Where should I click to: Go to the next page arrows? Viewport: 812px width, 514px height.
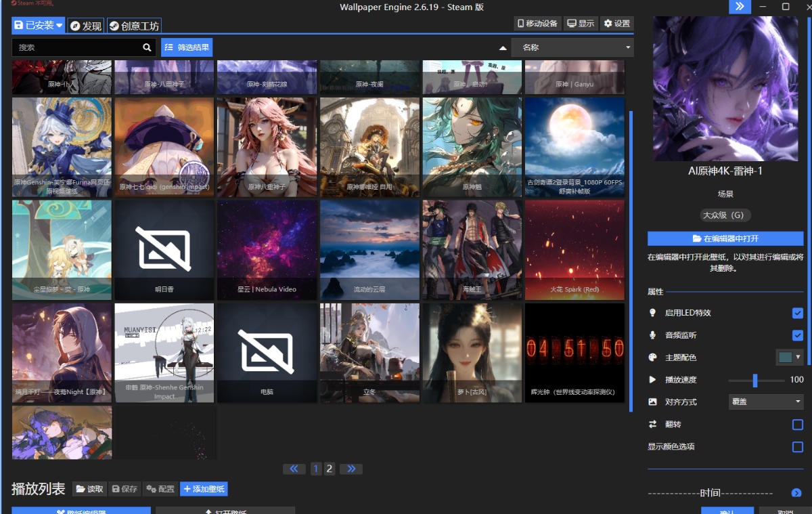pyautogui.click(x=351, y=469)
